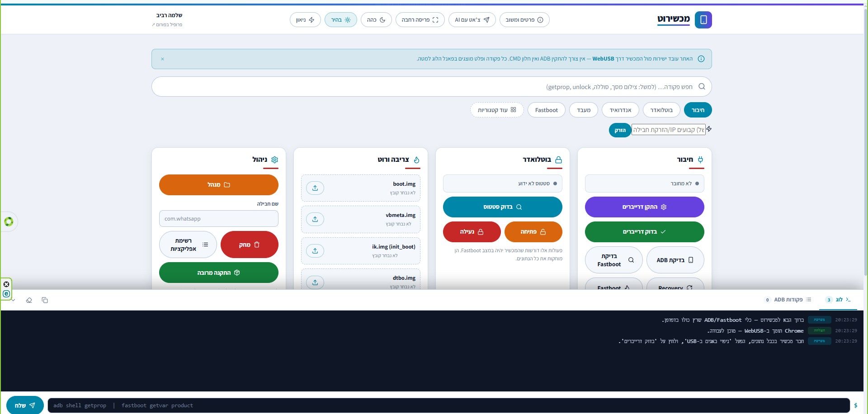Viewport: 868px width, 414px height.
Task: Click the vbmeta.img upload icon
Action: (315, 219)
